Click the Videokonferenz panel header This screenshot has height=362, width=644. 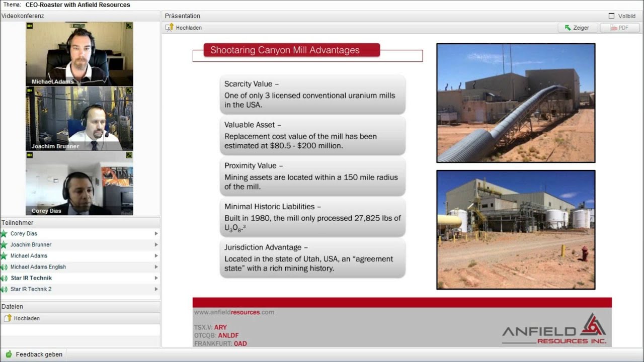click(x=80, y=16)
